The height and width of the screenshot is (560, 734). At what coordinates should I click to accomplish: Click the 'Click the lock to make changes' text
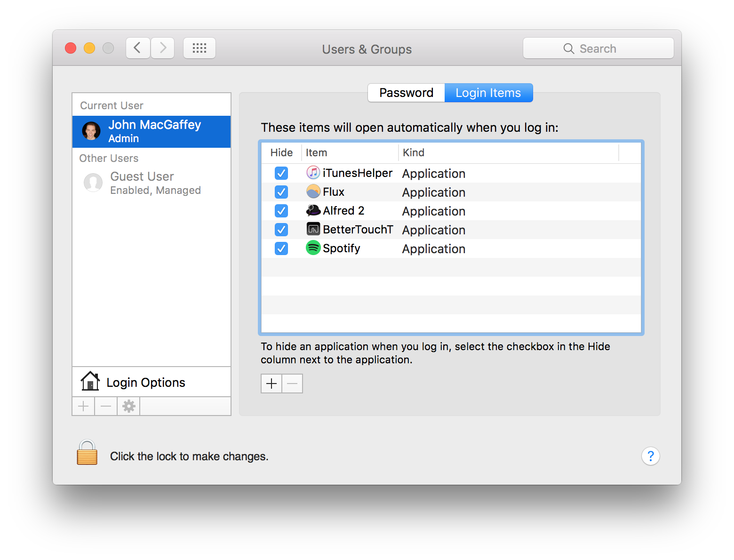point(189,456)
